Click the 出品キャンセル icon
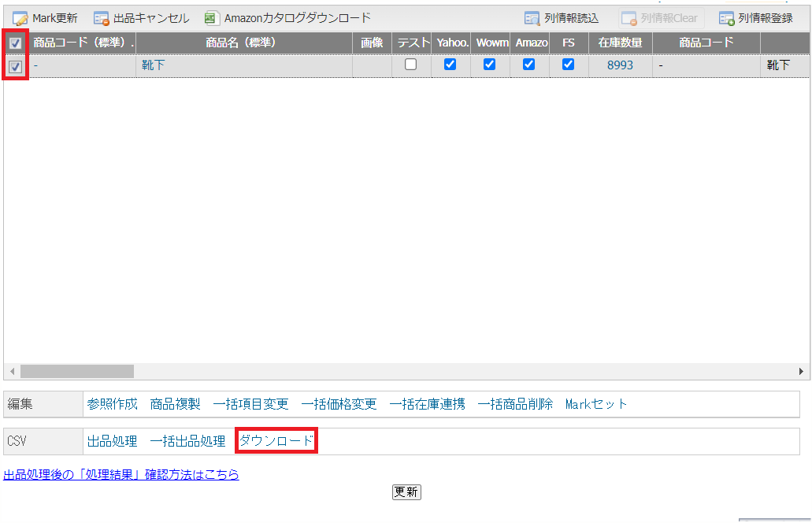The height and width of the screenshot is (523, 812). click(101, 19)
